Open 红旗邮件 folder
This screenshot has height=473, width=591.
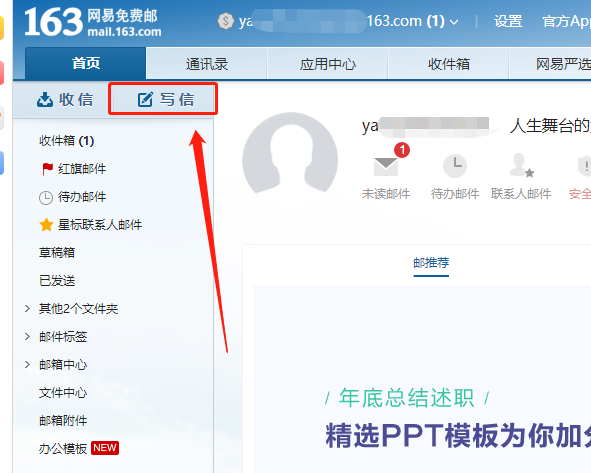tap(82, 169)
